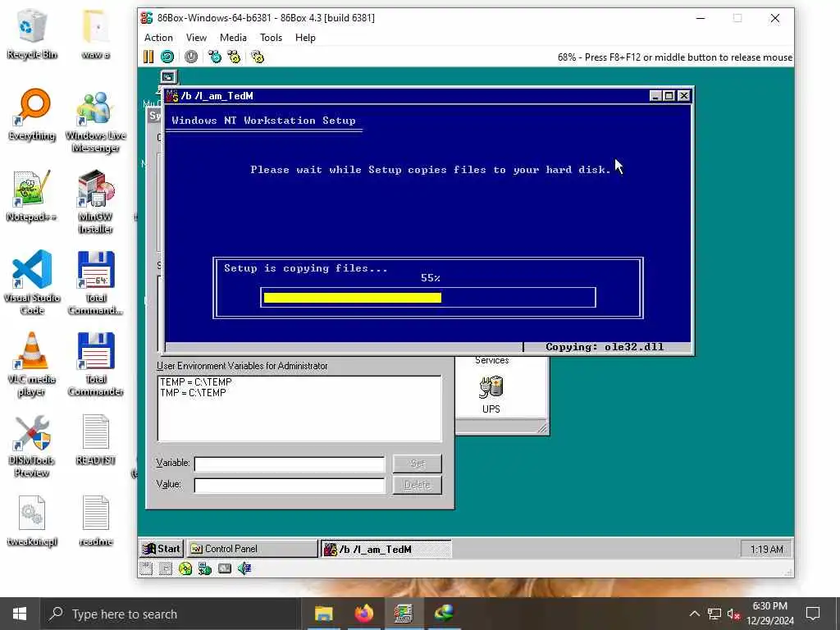Open 86Box settings gear toolbar icon
This screenshot has width=840, height=630.
(258, 57)
